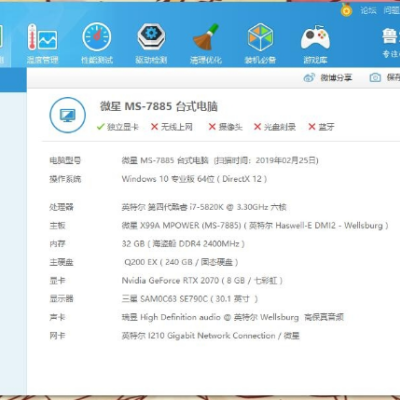Select the 处理器 row label
This screenshot has width=400, height=400.
click(61, 207)
